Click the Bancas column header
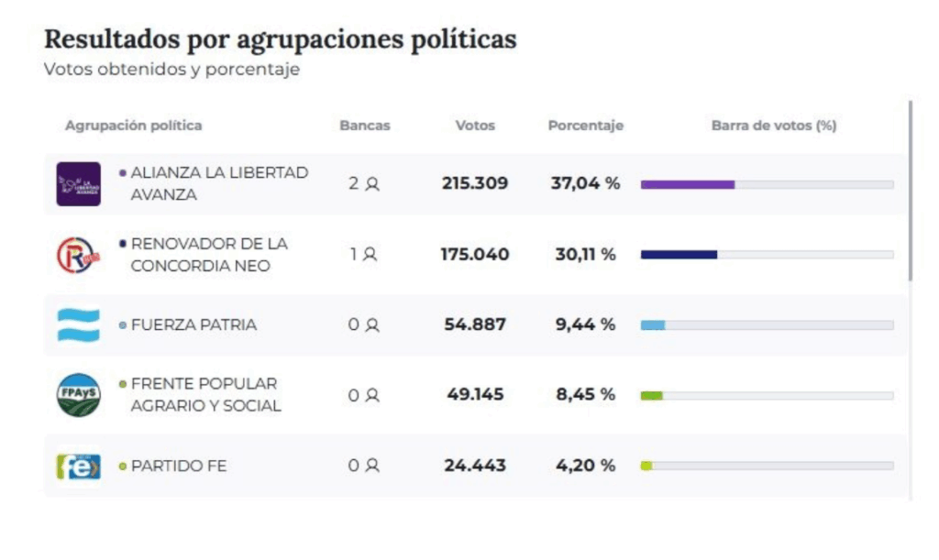Screen dimensions: 939x560 pos(364,126)
